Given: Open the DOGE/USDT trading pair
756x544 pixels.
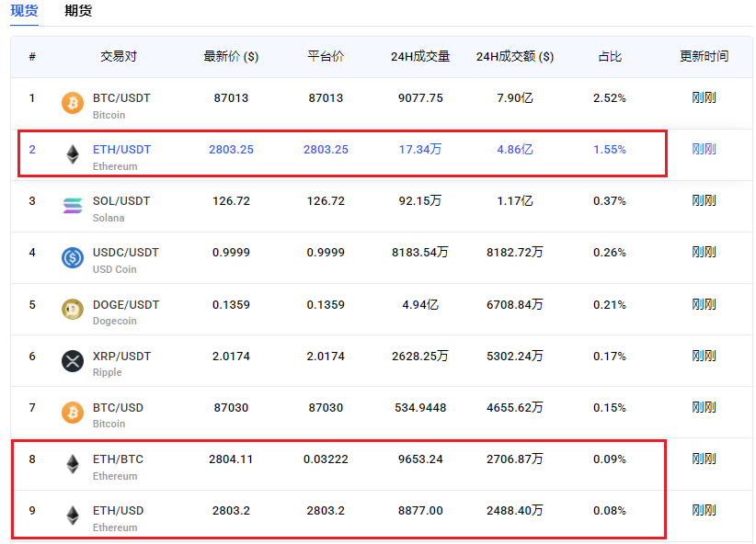Looking at the screenshot, I should [x=126, y=304].
